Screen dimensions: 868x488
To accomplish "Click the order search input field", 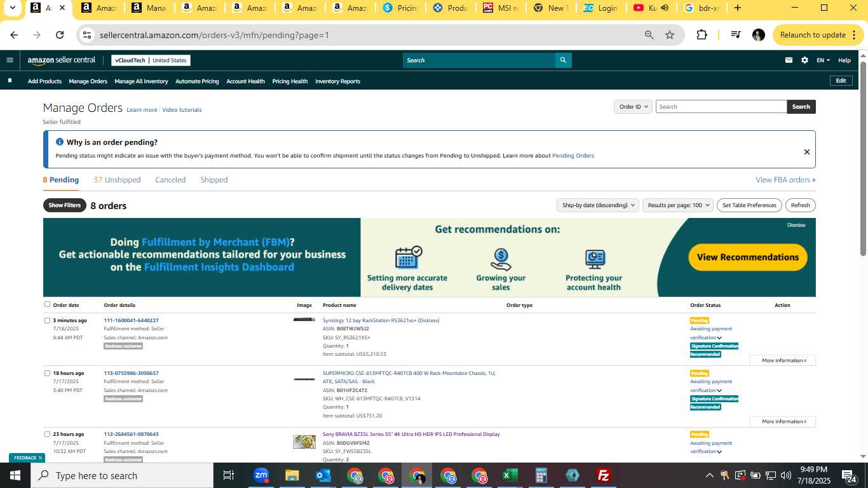I will 721,107.
